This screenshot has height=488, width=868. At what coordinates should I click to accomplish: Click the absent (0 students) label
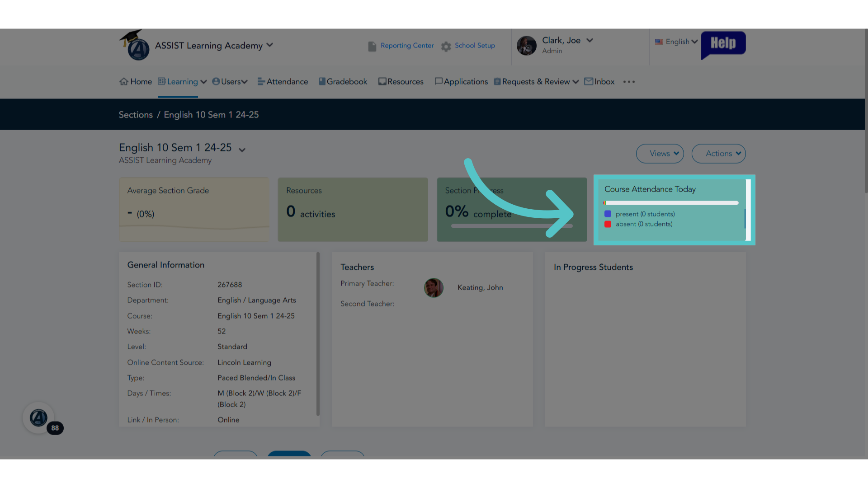(x=644, y=224)
